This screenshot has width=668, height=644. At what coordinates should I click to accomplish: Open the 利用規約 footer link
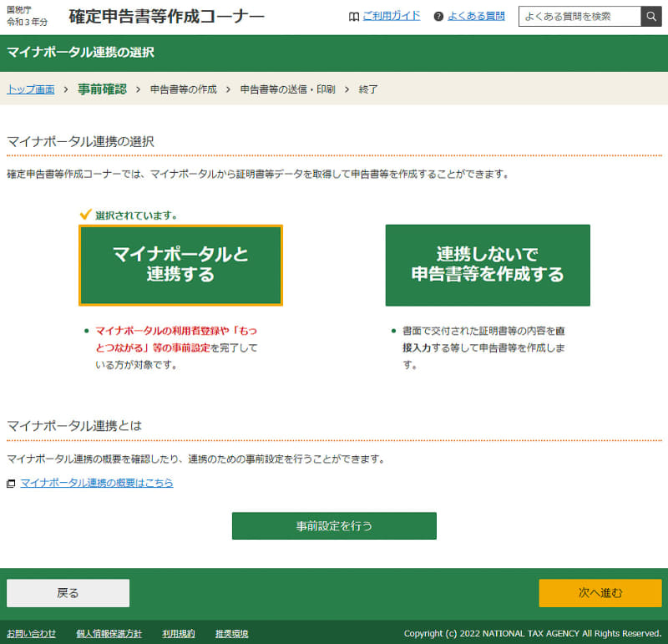180,633
